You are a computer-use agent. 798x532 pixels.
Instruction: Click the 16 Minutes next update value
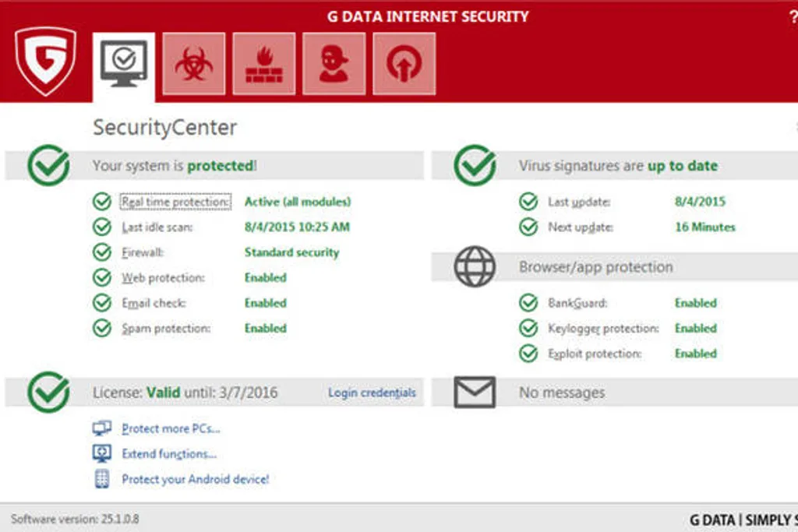coord(705,227)
